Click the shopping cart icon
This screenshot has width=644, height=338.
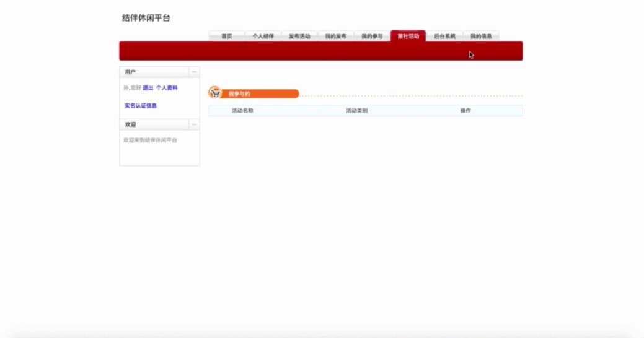215,93
